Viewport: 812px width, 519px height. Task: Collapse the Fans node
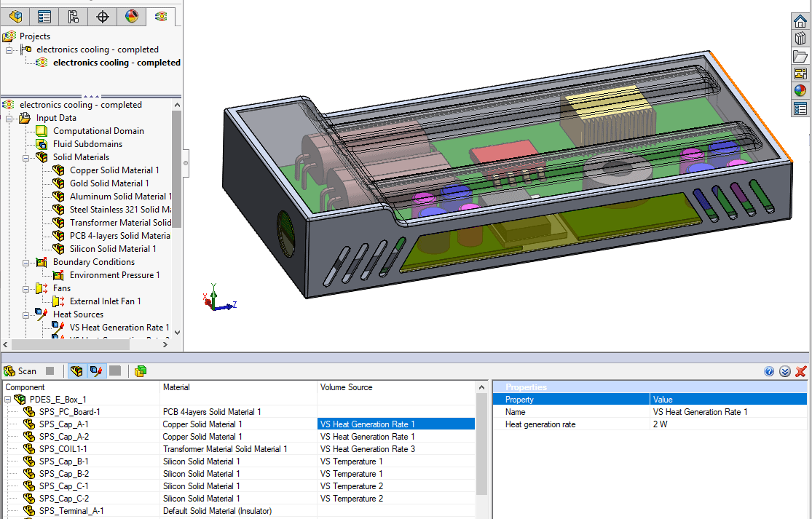[x=25, y=289]
